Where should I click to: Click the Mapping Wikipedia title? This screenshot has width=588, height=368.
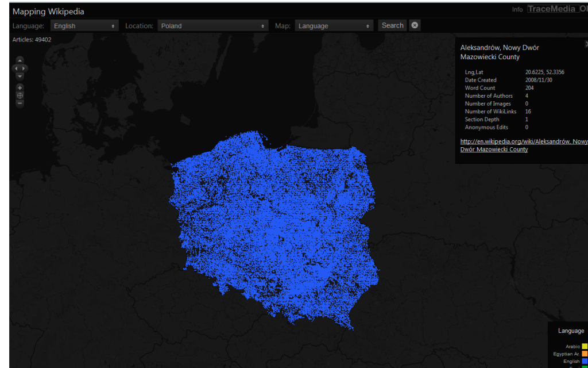48,11
